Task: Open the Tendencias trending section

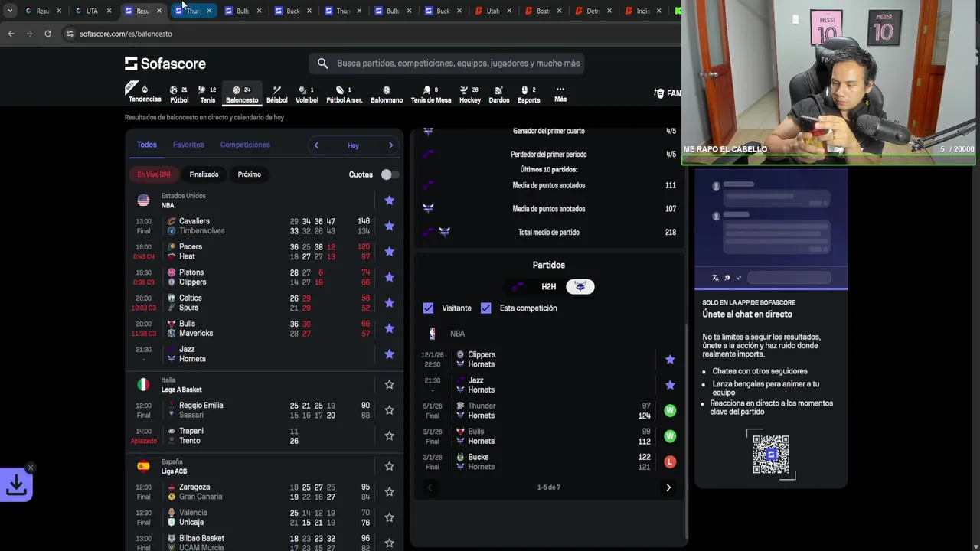Action: (x=145, y=93)
